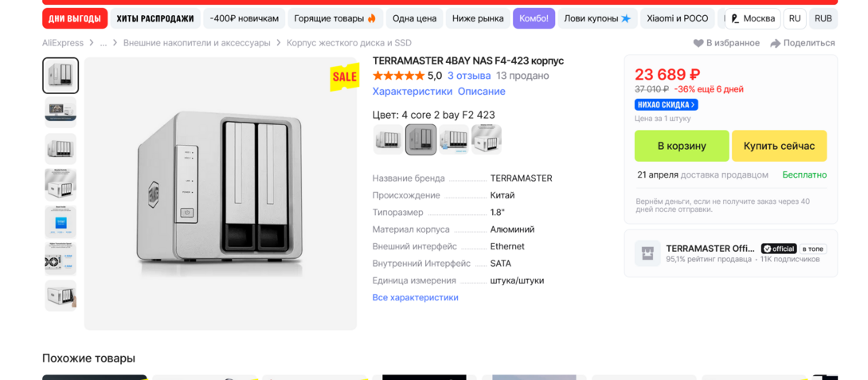Open the TERRAMASTER store avatar icon
The height and width of the screenshot is (380, 868).
click(647, 253)
